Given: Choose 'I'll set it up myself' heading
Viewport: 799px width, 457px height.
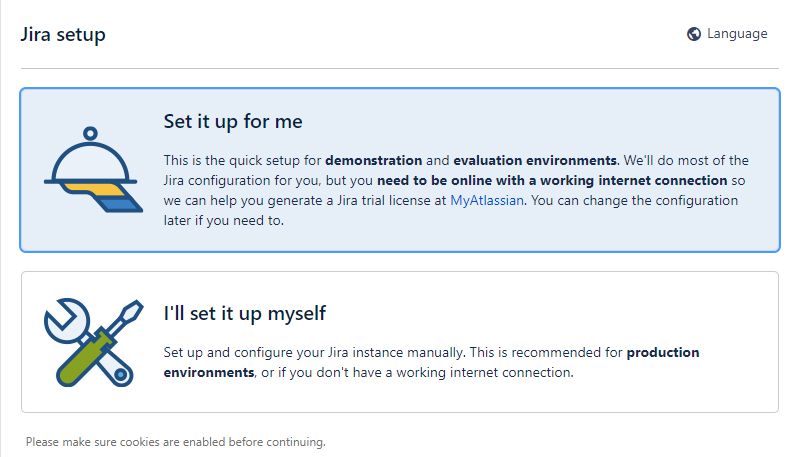Looking at the screenshot, I should pos(245,313).
